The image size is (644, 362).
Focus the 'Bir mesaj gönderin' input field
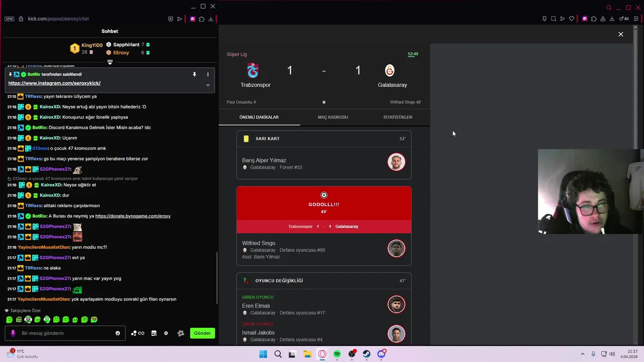click(x=65, y=333)
